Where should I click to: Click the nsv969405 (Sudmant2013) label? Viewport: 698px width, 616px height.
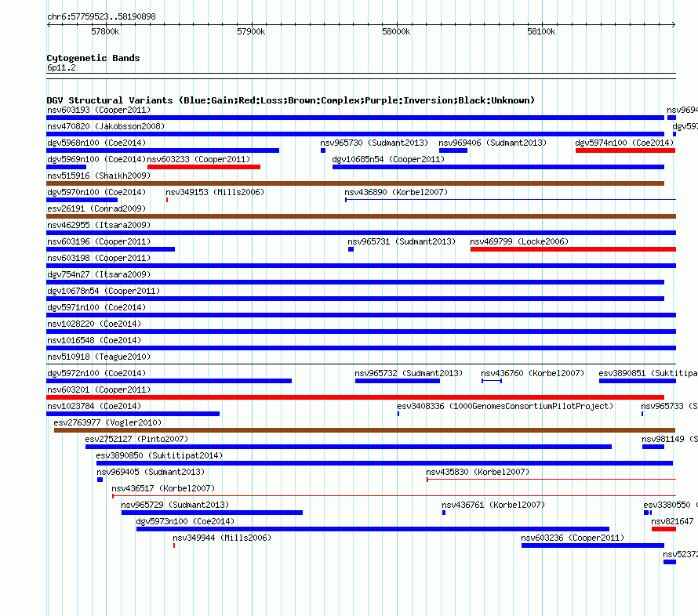pyautogui.click(x=151, y=472)
